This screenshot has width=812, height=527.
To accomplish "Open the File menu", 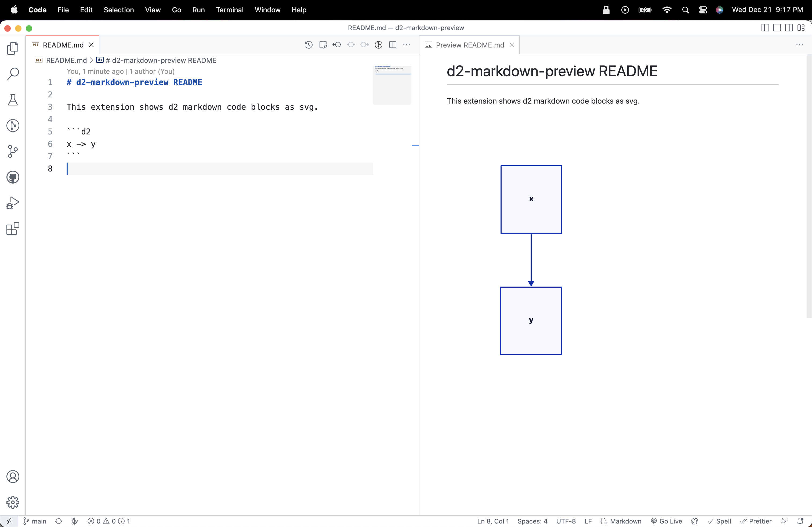I will pos(63,10).
